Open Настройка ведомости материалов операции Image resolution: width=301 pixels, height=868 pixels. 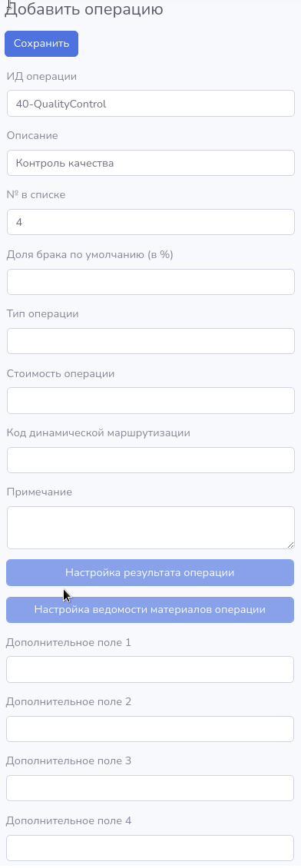pos(150,609)
